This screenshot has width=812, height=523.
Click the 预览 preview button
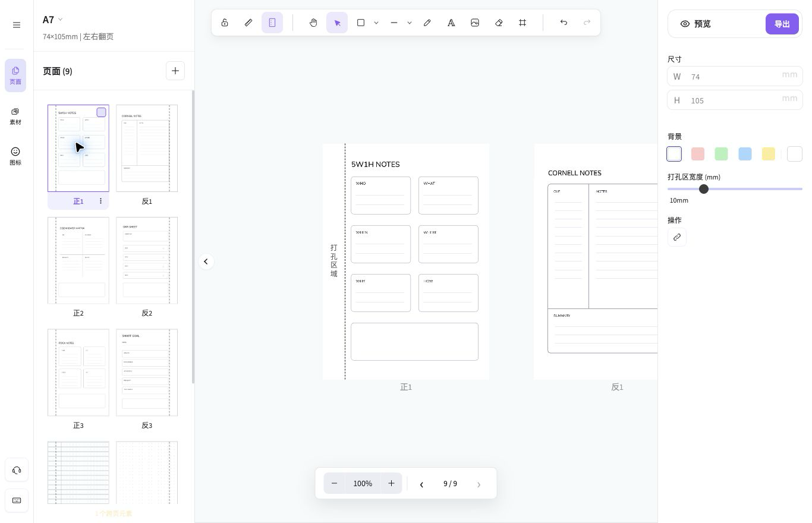[x=695, y=24]
